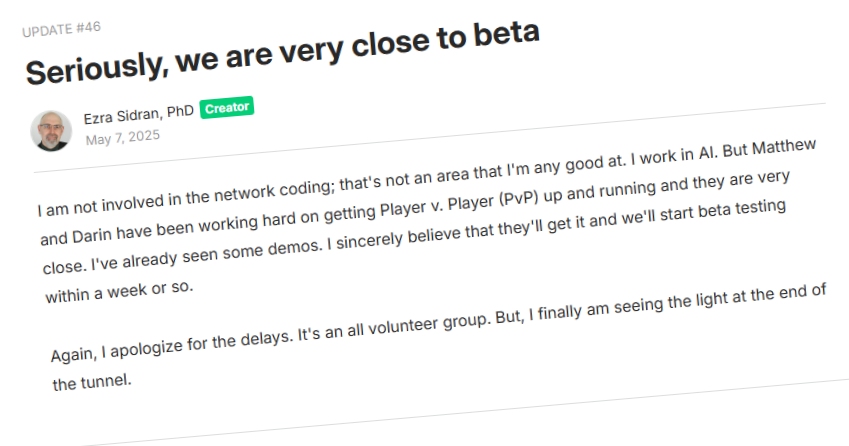The width and height of the screenshot is (849, 446).
Task: Open the 'Seriously, we are very close to beta' title
Action: coord(283,53)
